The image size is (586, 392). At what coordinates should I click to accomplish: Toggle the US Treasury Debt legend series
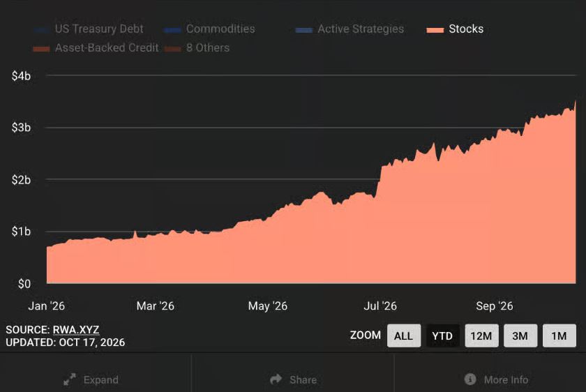(89, 29)
